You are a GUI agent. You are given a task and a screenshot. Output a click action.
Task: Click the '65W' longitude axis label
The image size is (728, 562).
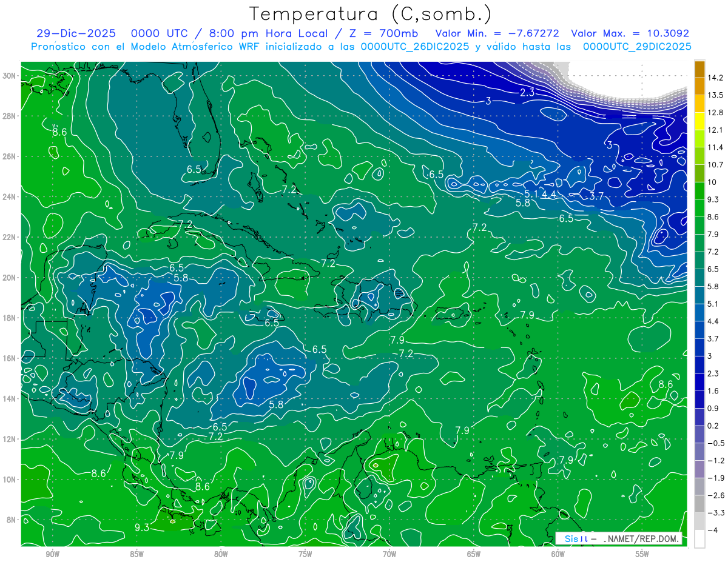474,554
